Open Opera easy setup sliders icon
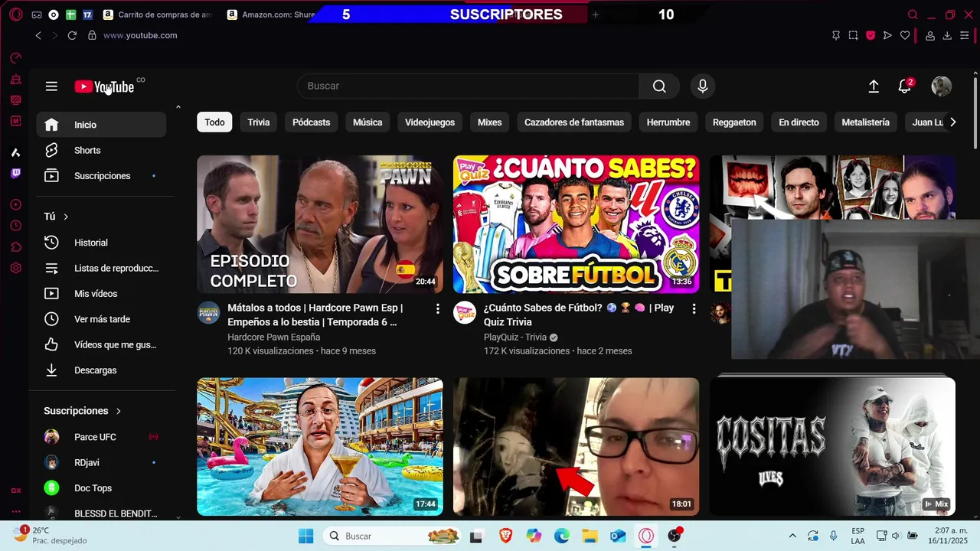The height and width of the screenshot is (551, 980). 965,35
